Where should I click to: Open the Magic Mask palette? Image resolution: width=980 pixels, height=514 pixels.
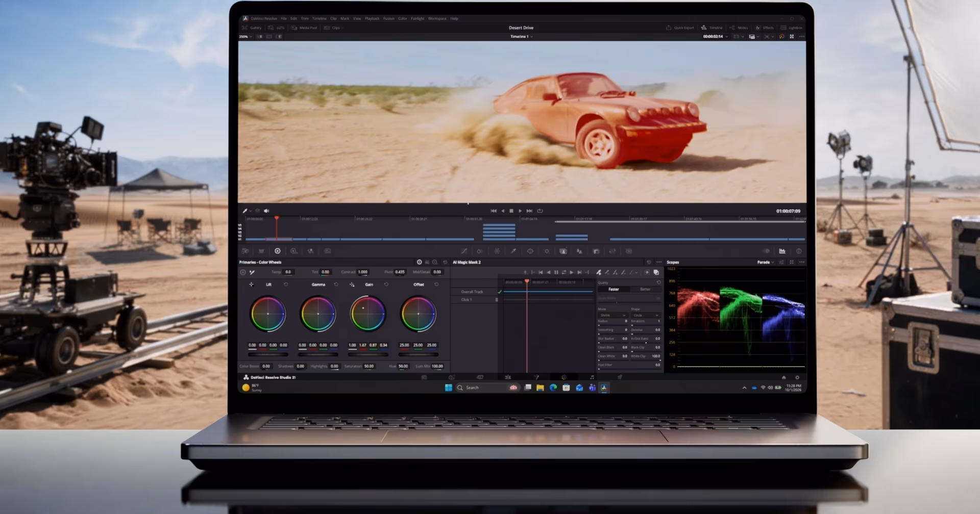(x=563, y=251)
